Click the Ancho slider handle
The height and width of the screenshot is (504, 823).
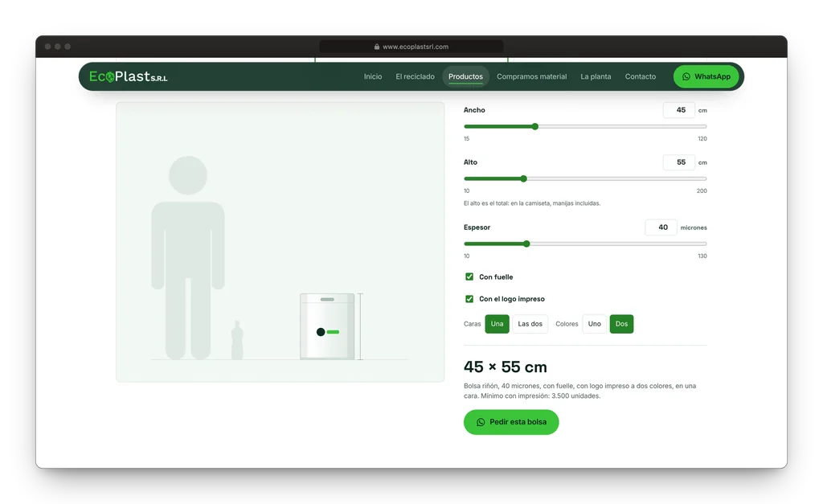point(534,126)
